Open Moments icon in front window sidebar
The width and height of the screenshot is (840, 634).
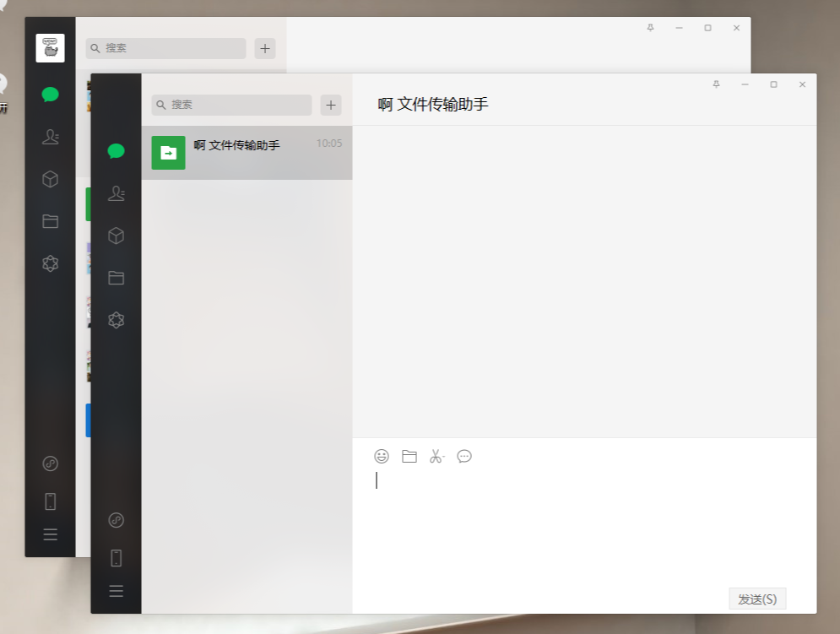point(117,320)
